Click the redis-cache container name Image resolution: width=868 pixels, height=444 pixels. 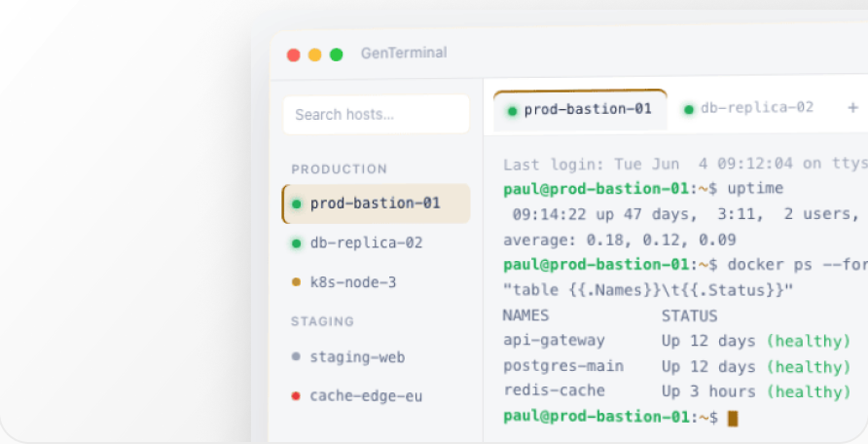(x=554, y=390)
